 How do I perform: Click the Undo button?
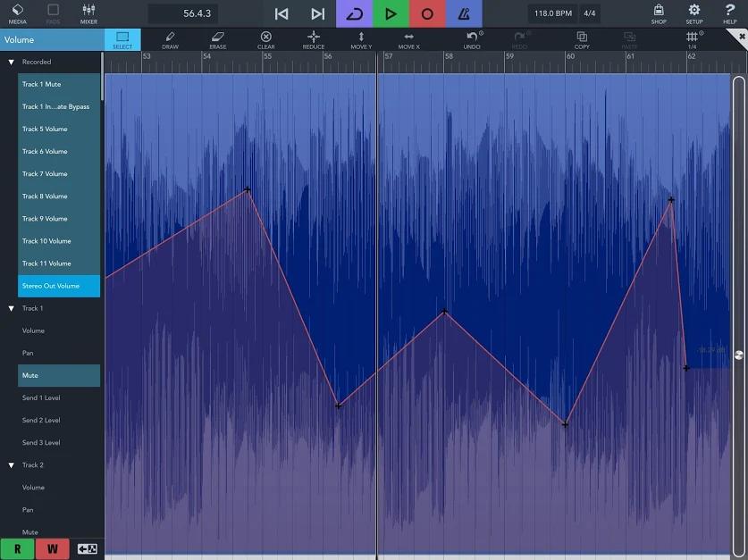(x=472, y=39)
